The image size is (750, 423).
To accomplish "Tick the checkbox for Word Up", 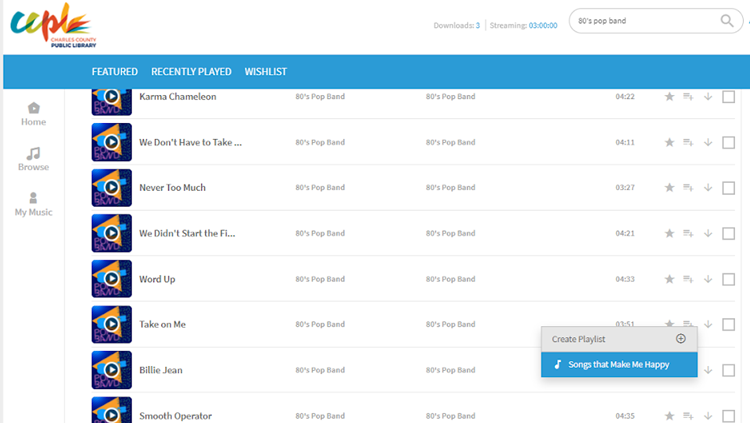I will (728, 279).
